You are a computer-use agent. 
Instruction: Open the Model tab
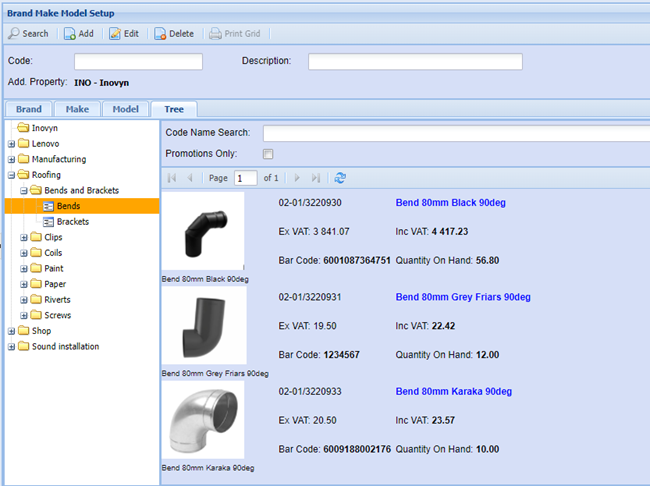125,109
